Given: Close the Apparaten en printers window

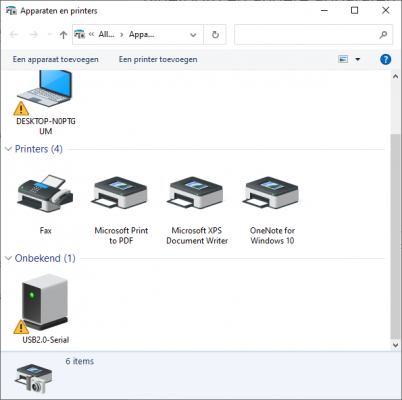Looking at the screenshot, I should (x=385, y=11).
